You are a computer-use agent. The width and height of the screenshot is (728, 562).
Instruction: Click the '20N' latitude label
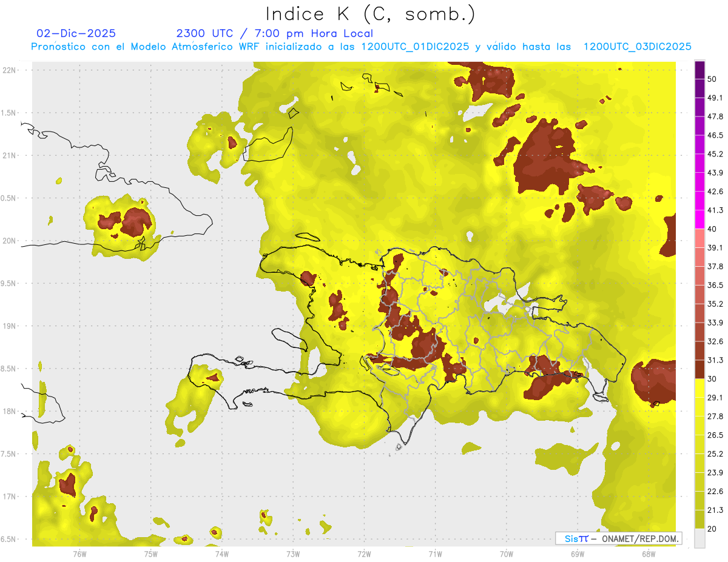pyautogui.click(x=9, y=241)
